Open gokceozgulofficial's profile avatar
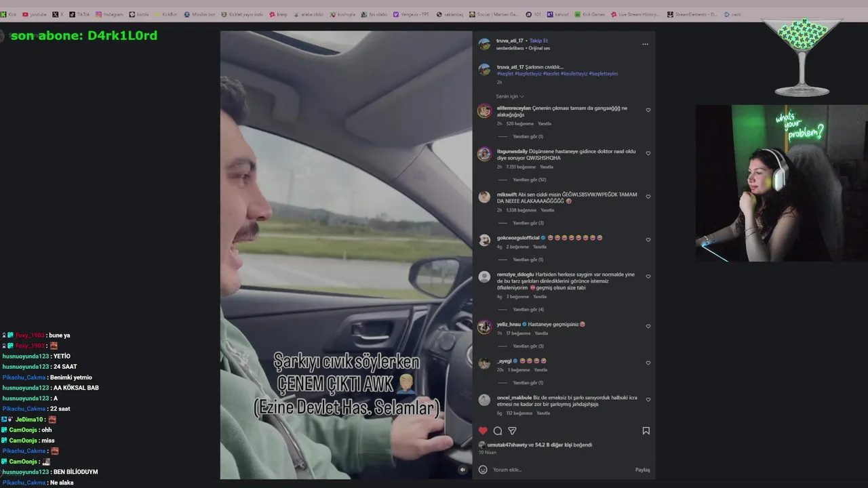 (484, 240)
